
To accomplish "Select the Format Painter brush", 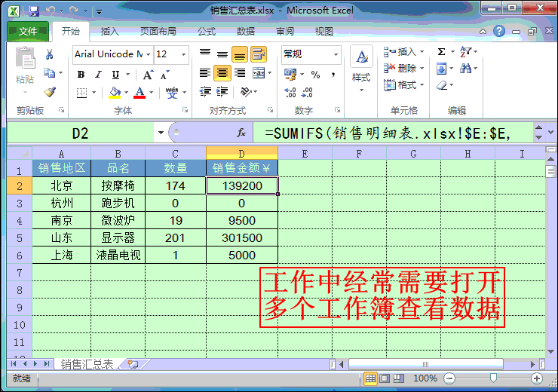I will tap(50, 92).
